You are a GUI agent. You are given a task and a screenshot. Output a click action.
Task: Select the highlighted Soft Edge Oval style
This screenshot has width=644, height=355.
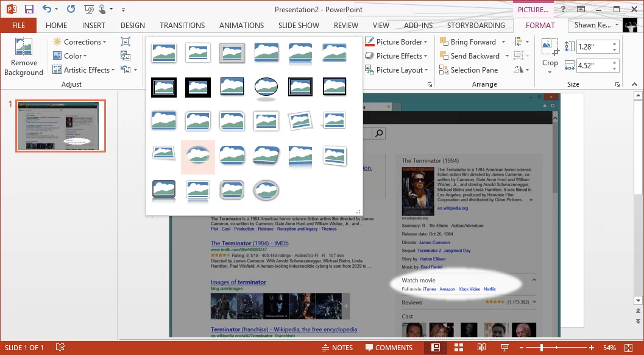tap(198, 157)
